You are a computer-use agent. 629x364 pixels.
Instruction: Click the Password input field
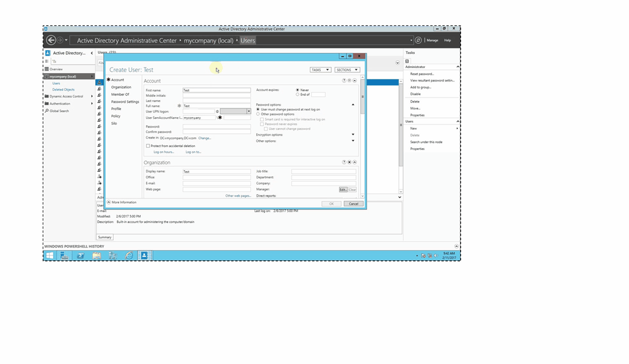[216, 126]
